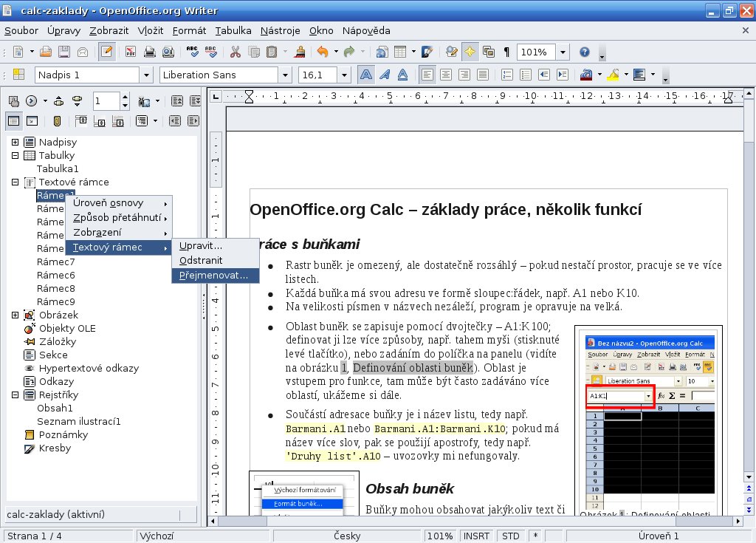This screenshot has height=543, width=756.
Task: Cut the selection with the scissors icon
Action: click(236, 52)
